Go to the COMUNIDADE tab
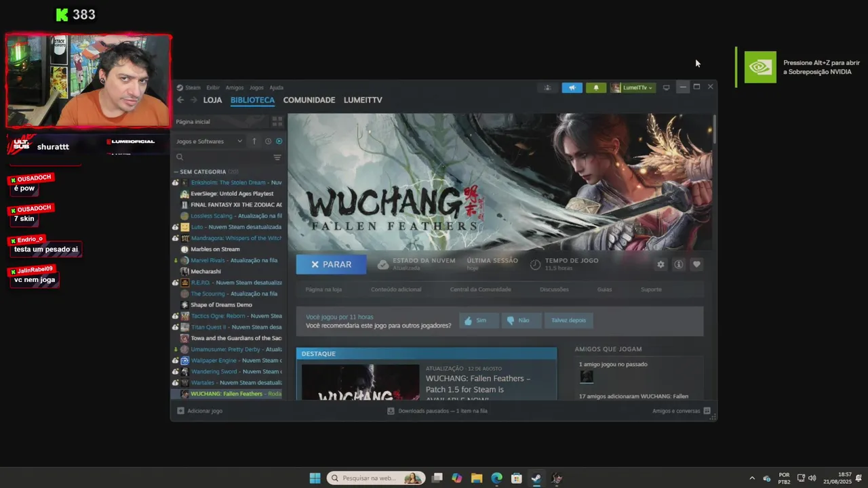Screen dimensions: 868x488 (x=309, y=100)
